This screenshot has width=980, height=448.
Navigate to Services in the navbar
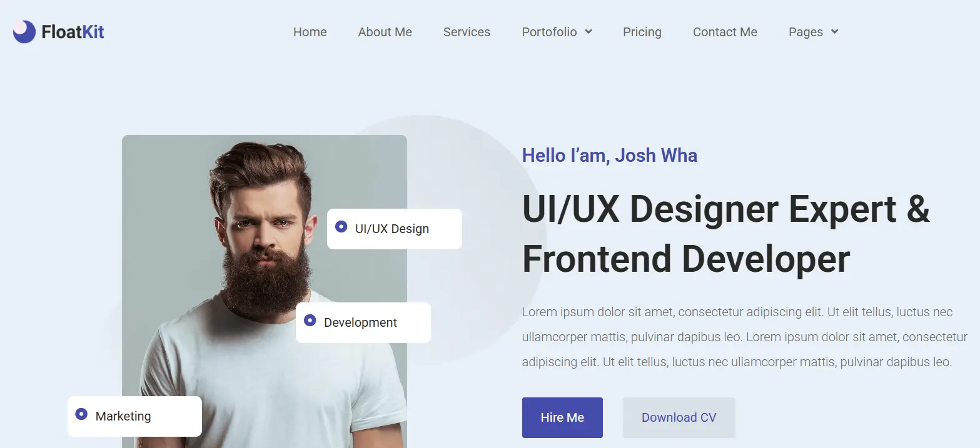(467, 32)
